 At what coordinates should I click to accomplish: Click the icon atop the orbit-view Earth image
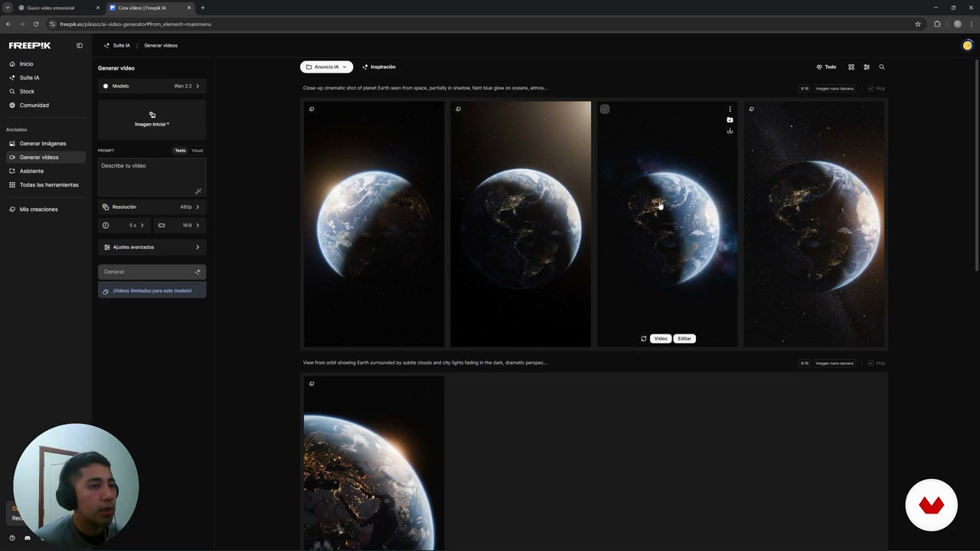coord(312,383)
